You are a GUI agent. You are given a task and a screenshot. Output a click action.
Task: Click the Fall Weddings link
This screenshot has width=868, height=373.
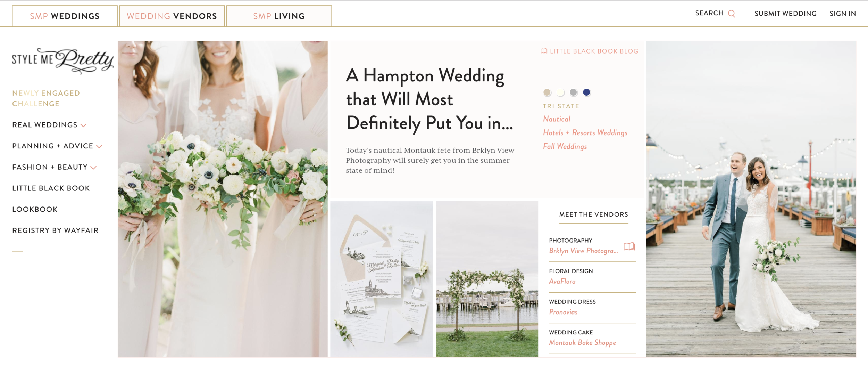(565, 146)
